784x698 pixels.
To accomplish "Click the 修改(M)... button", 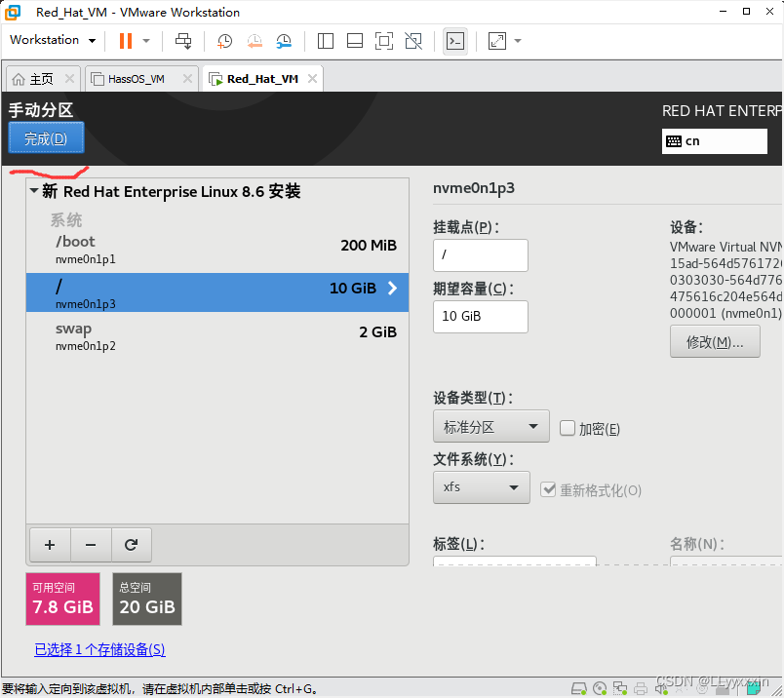I will (x=715, y=342).
